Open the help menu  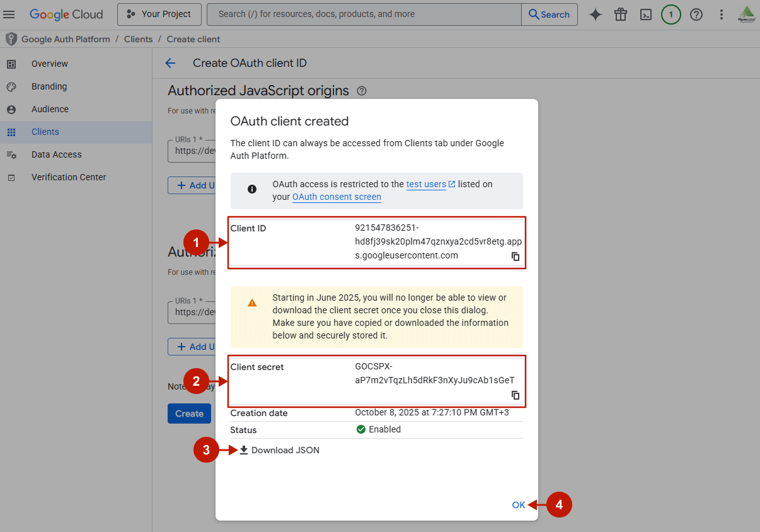tap(696, 14)
